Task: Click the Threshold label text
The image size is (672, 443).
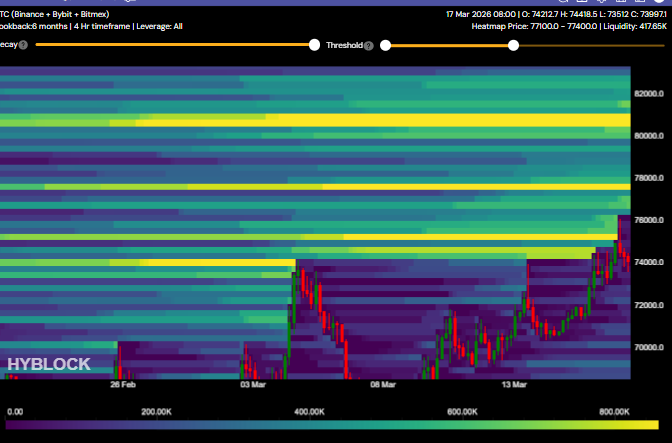Action: pyautogui.click(x=344, y=45)
